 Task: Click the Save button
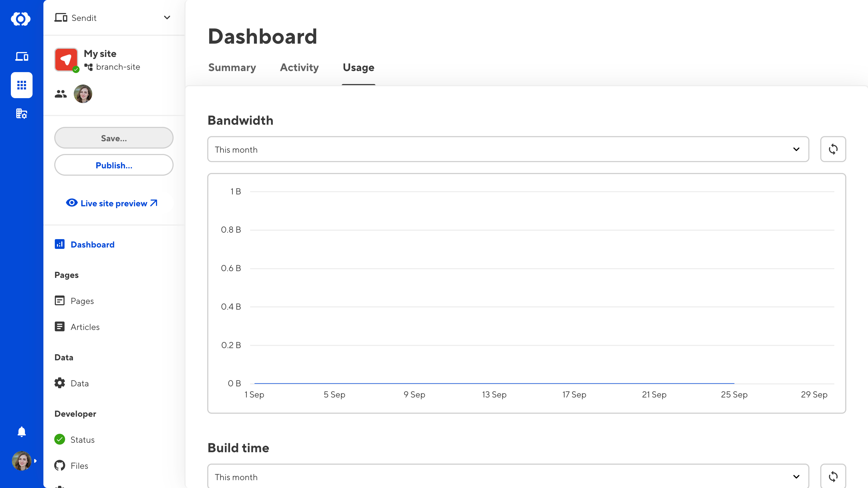[x=114, y=138]
